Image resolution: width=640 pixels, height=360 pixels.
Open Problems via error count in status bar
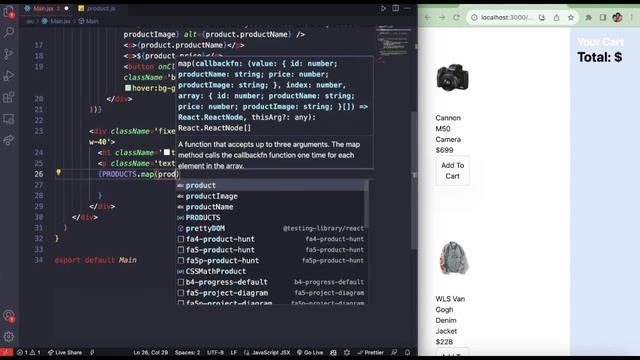click(x=29, y=352)
